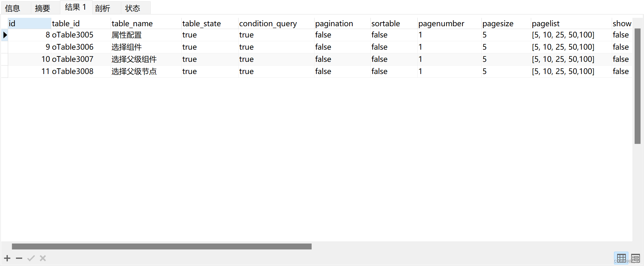Select cell oTable3006

click(x=81, y=47)
